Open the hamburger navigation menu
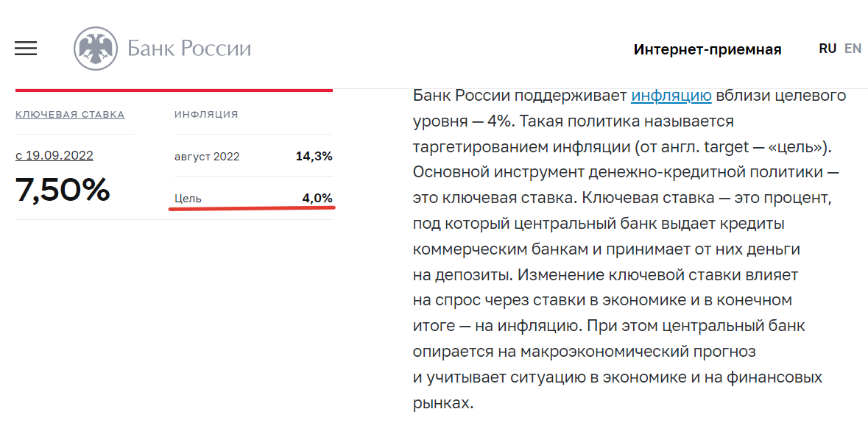The image size is (868, 423). pyautogui.click(x=26, y=49)
